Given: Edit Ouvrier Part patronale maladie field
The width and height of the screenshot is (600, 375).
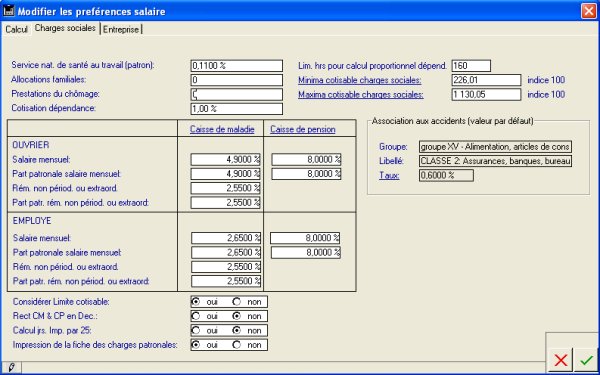Looking at the screenshot, I should click(x=225, y=174).
